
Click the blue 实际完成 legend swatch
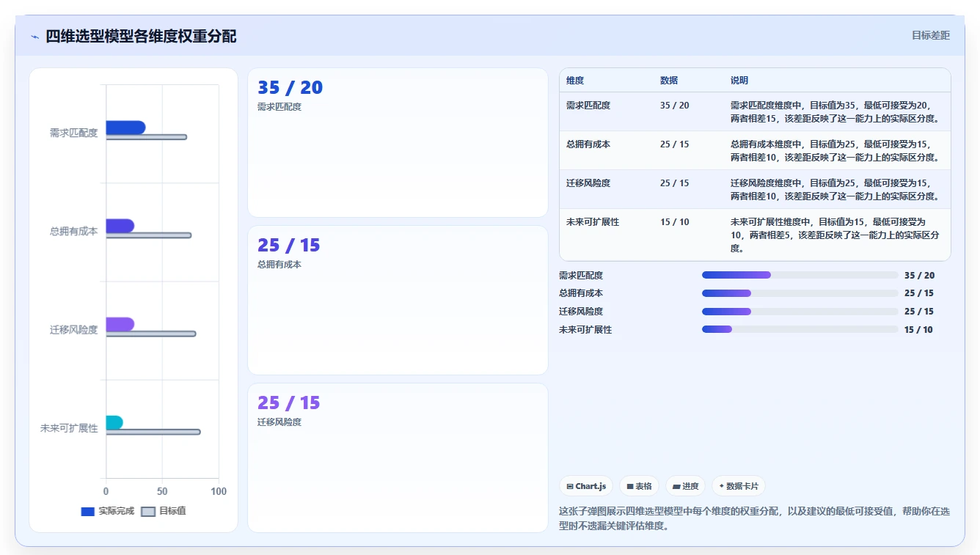(x=87, y=511)
